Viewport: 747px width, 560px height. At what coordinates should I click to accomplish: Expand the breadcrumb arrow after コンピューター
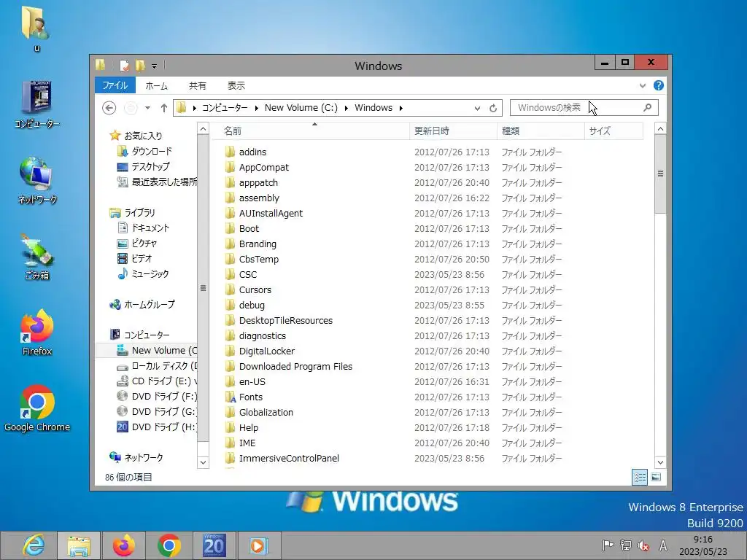click(x=256, y=108)
